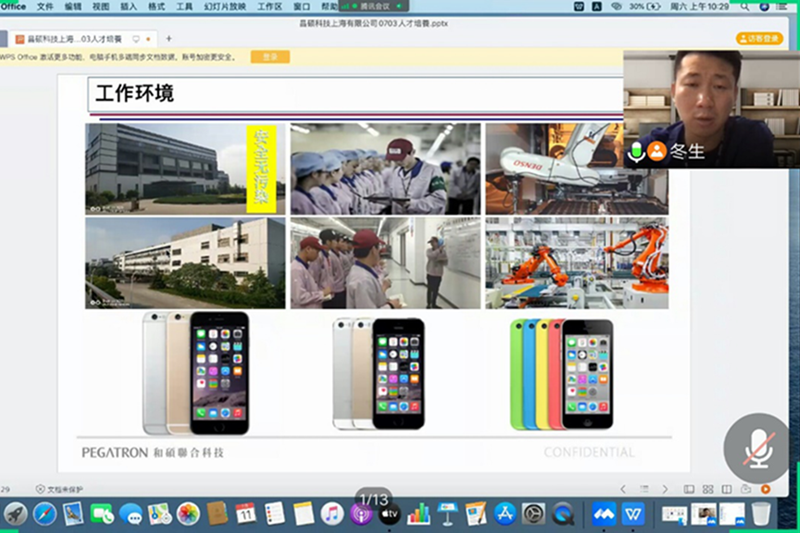
Task: Click the 文档未保护 status indicator
Action: coord(62,489)
